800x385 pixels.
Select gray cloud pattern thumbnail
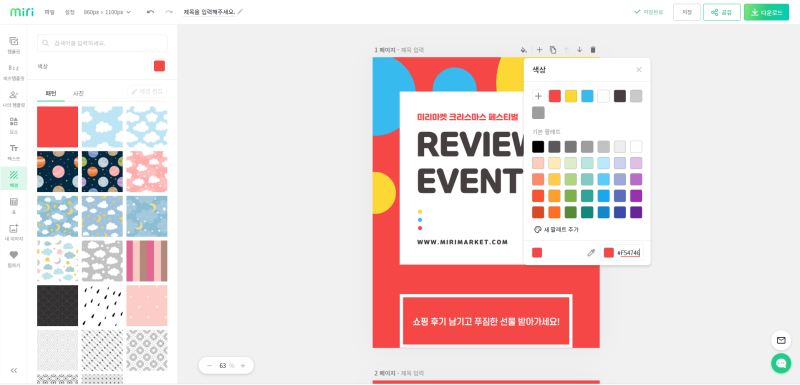click(102, 261)
